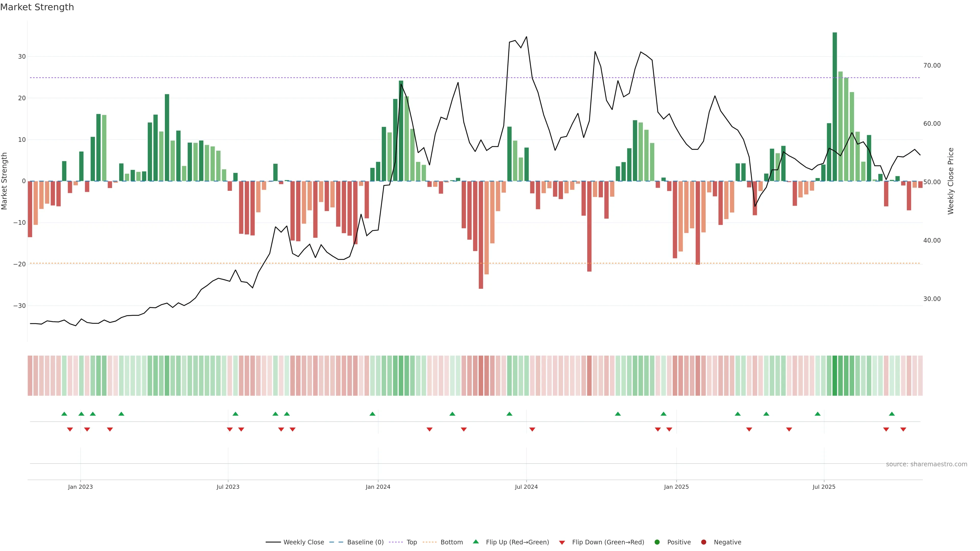The width and height of the screenshot is (980, 551).
Task: Toggle the Bottom threshold legend entry
Action: 451,542
